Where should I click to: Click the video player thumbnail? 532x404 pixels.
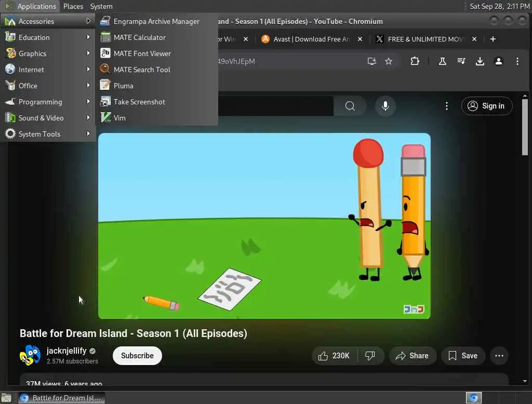click(x=264, y=226)
